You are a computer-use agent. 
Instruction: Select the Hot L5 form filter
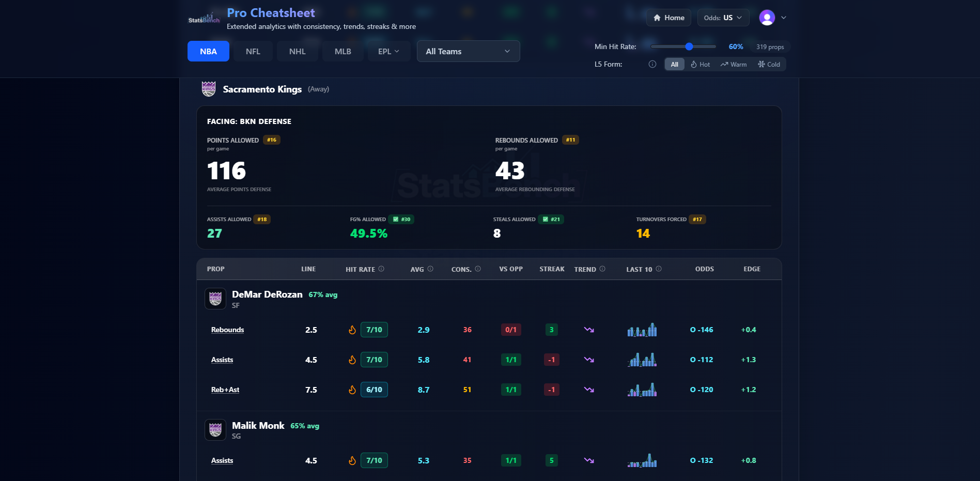pyautogui.click(x=700, y=65)
